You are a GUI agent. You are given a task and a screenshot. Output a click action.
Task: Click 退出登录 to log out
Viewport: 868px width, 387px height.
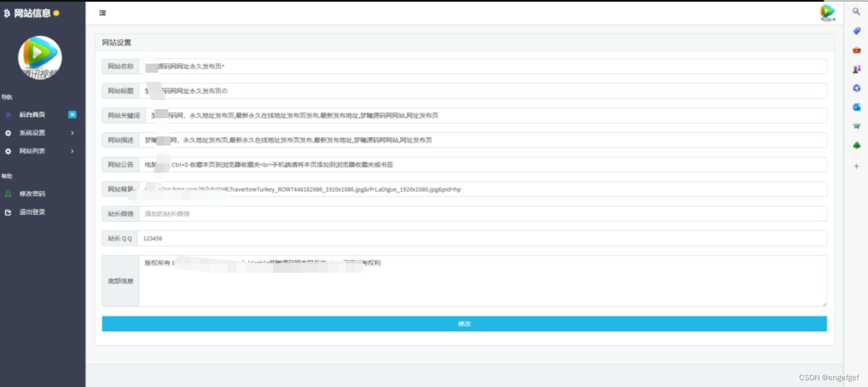click(32, 212)
